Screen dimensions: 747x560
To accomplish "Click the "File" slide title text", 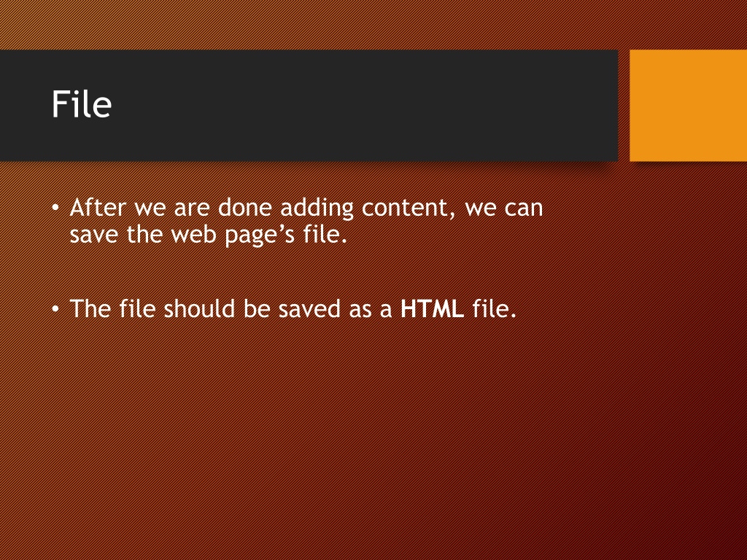I will [82, 104].
